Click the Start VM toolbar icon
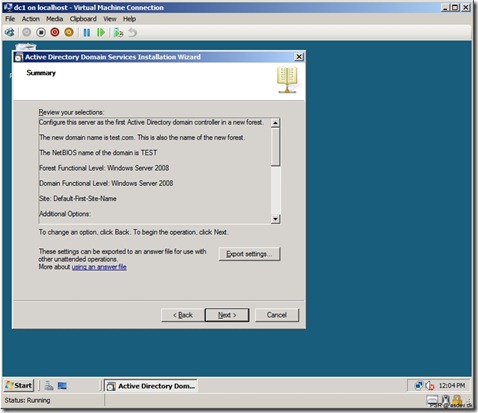Viewport: 478px width, 413px height. tap(26, 32)
